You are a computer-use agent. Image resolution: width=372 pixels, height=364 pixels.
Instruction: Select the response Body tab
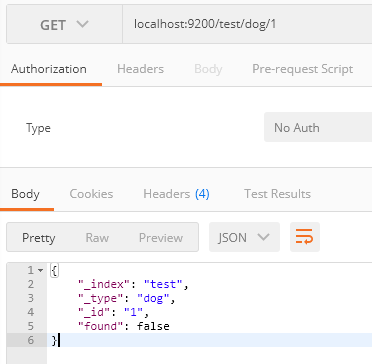pyautogui.click(x=25, y=194)
